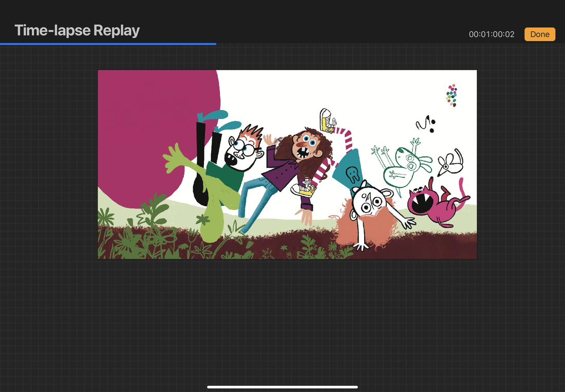Image resolution: width=565 pixels, height=392 pixels.
Task: Tap the home indicator bar at bottom
Action: coord(282,387)
